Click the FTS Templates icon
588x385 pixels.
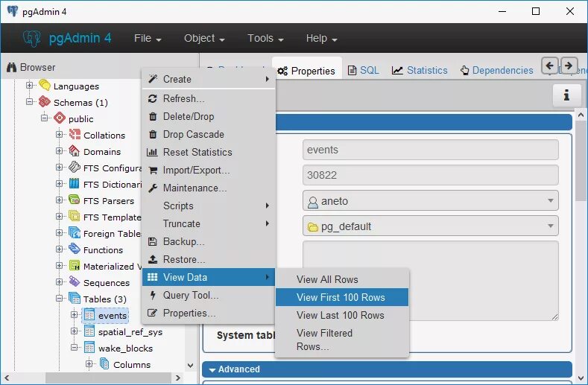coord(75,216)
